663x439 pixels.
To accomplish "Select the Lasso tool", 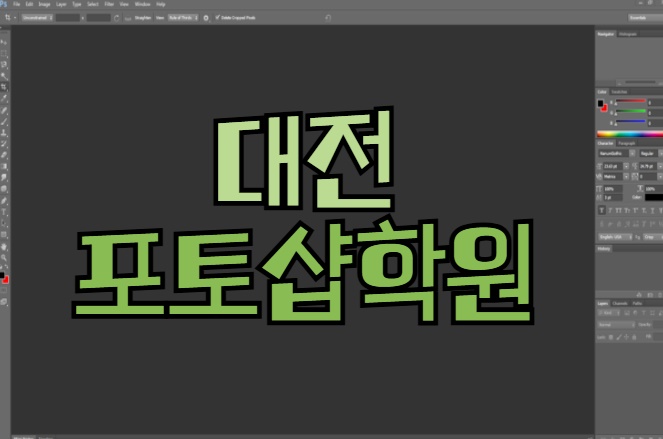I will [x=4, y=65].
